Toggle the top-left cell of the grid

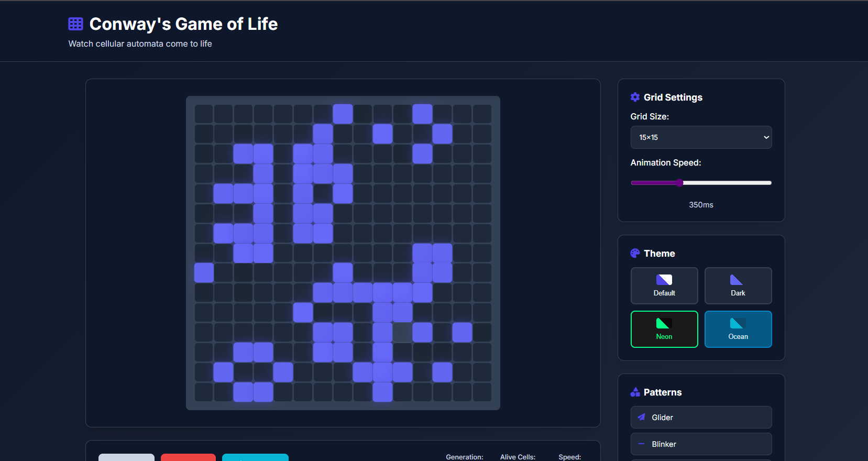click(x=204, y=114)
